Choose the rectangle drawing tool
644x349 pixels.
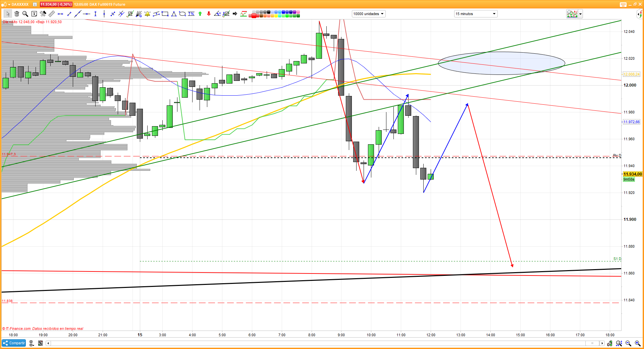pyautogui.click(x=165, y=14)
